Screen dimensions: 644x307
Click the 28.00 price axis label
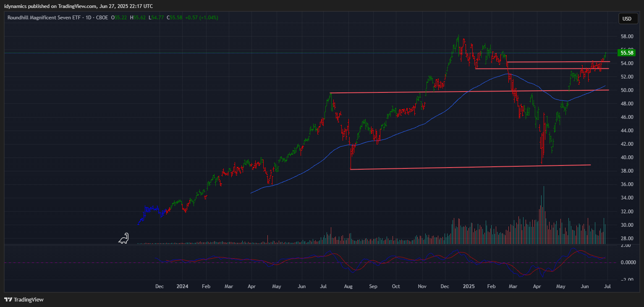click(626, 239)
